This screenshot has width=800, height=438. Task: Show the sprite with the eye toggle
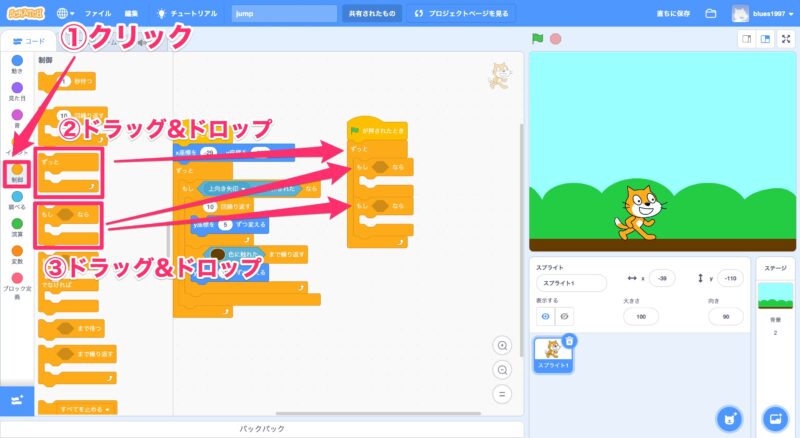[x=546, y=315]
